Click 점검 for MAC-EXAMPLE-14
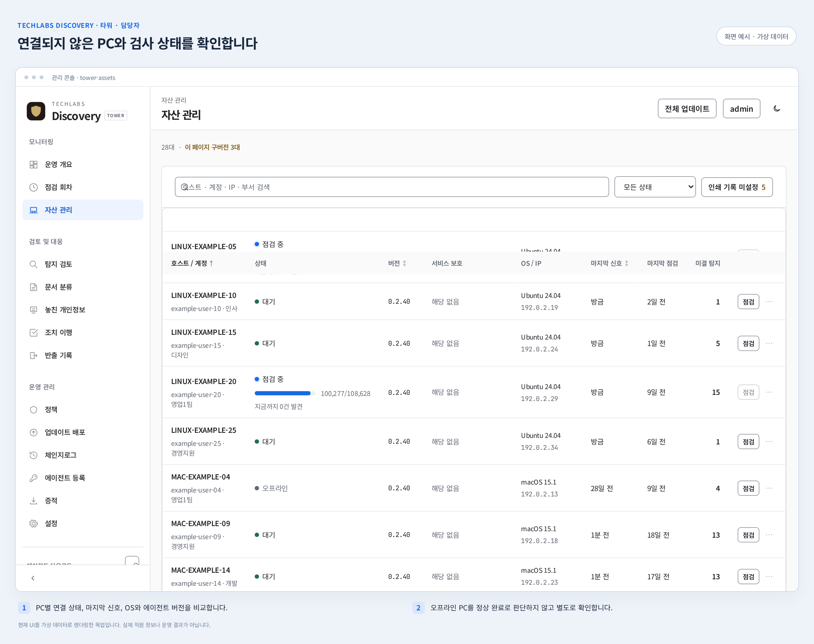 tap(749, 576)
